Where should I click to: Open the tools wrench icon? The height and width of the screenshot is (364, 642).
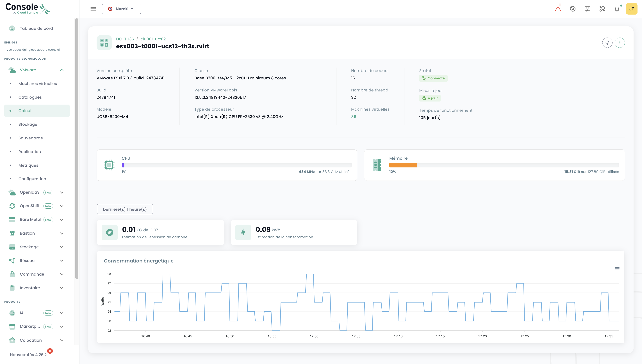tap(602, 9)
